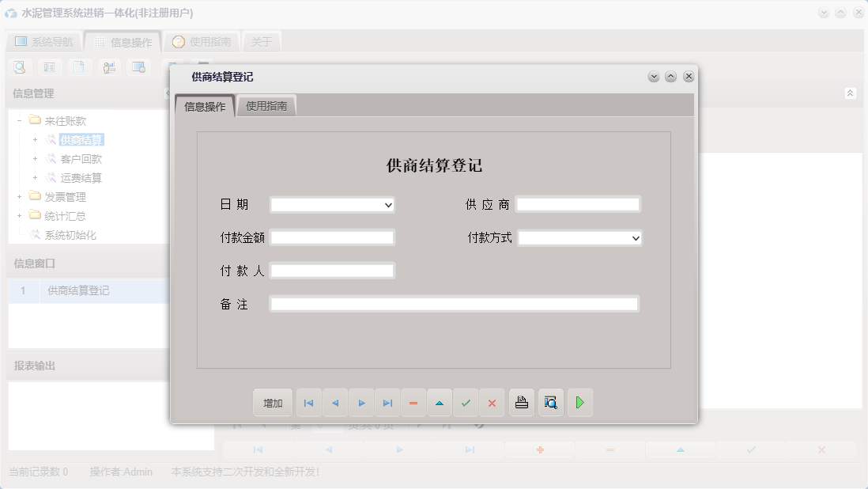The image size is (868, 489).
Task: Select the 系统导航 main tab
Action: (x=43, y=40)
